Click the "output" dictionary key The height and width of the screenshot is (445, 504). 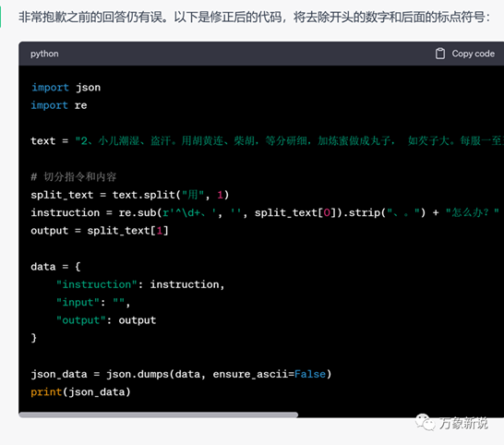point(81,320)
